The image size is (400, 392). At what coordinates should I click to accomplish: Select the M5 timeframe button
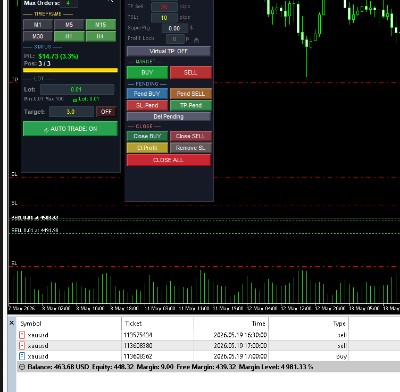coord(69,25)
